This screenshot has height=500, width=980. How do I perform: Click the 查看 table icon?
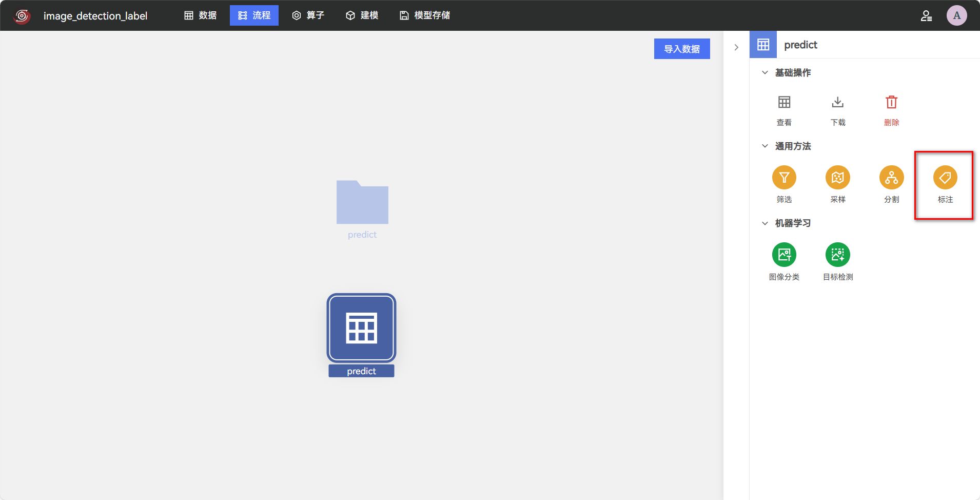(784, 102)
